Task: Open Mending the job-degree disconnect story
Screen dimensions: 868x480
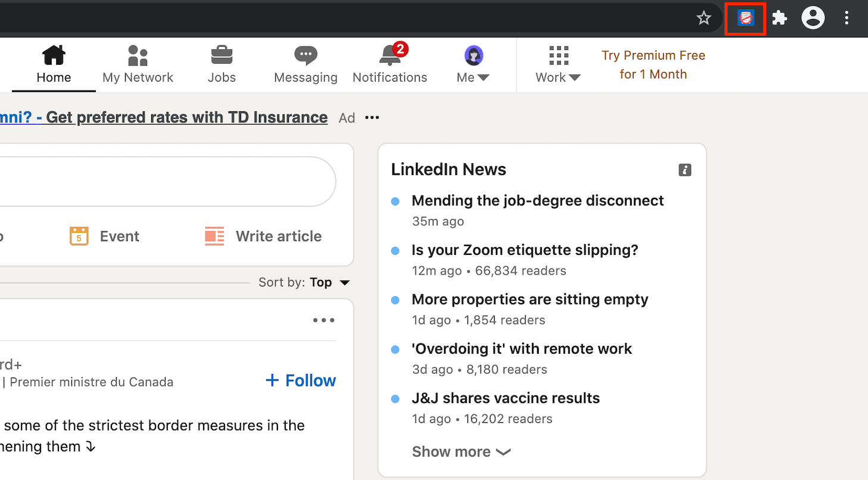Action: click(x=538, y=201)
